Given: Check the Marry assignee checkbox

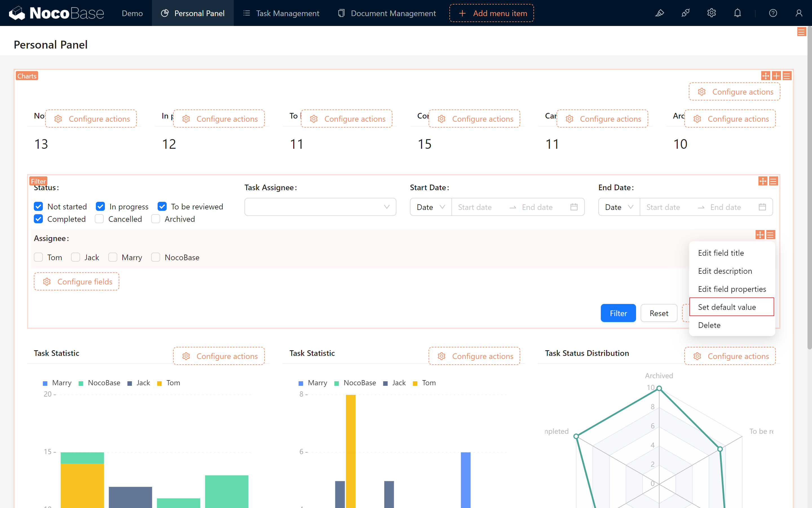Looking at the screenshot, I should pos(113,257).
